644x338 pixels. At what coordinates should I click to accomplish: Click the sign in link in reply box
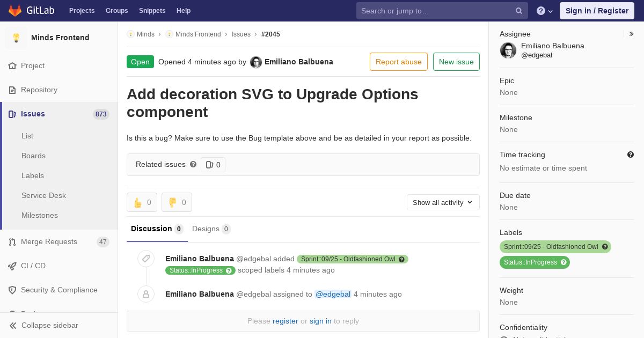click(x=320, y=321)
